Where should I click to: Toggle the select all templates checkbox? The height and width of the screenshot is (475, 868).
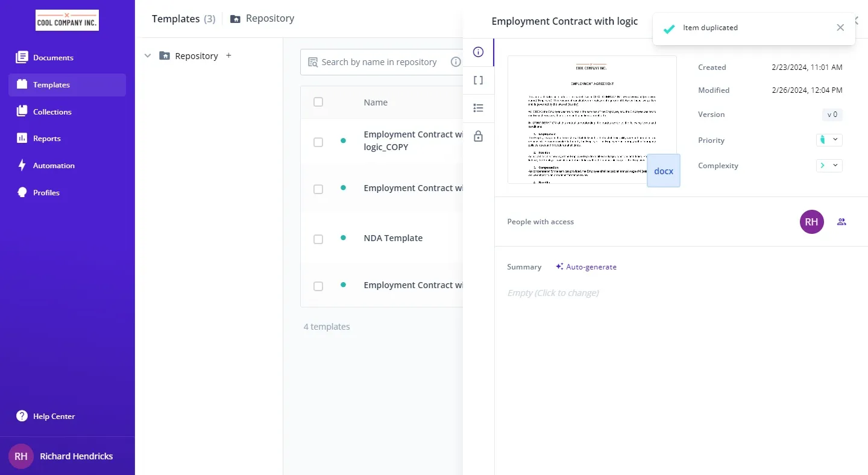click(x=318, y=102)
